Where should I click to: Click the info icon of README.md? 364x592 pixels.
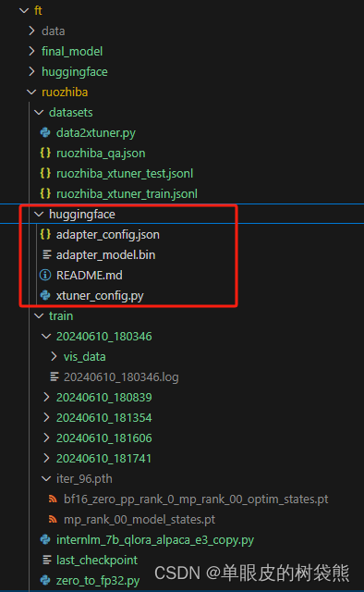tap(45, 276)
